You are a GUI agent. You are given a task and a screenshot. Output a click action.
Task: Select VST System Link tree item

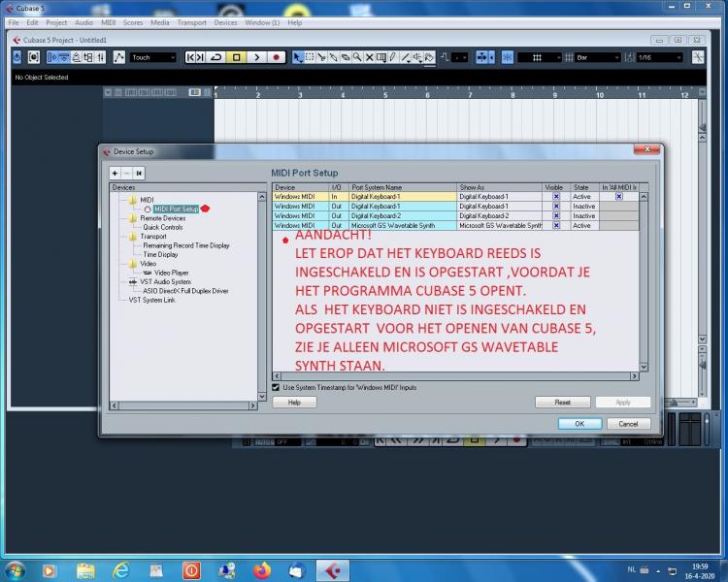point(151,301)
